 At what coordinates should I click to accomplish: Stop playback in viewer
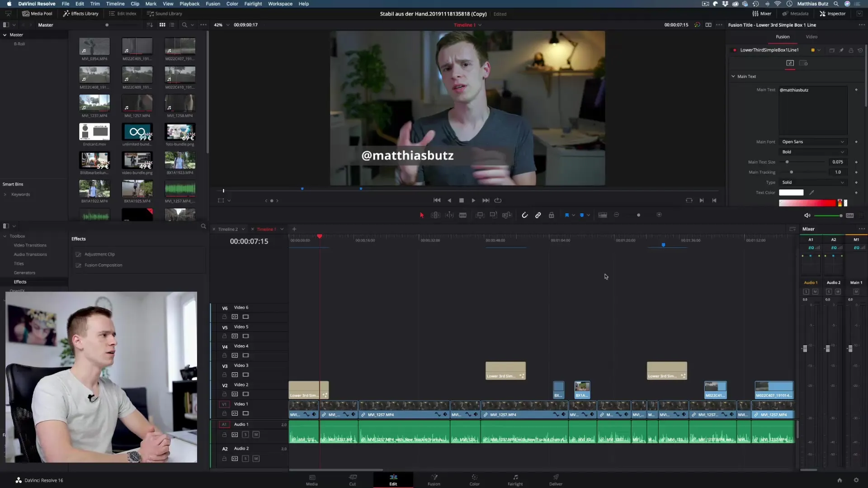[x=462, y=200]
